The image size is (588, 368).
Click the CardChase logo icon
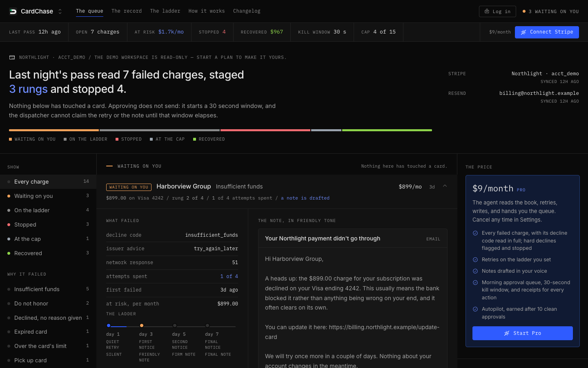point(13,11)
